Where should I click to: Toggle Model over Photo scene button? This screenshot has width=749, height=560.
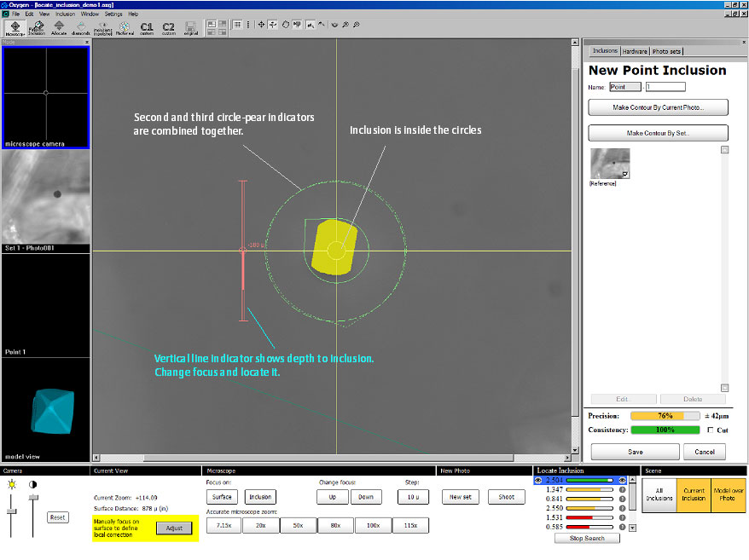click(x=728, y=495)
